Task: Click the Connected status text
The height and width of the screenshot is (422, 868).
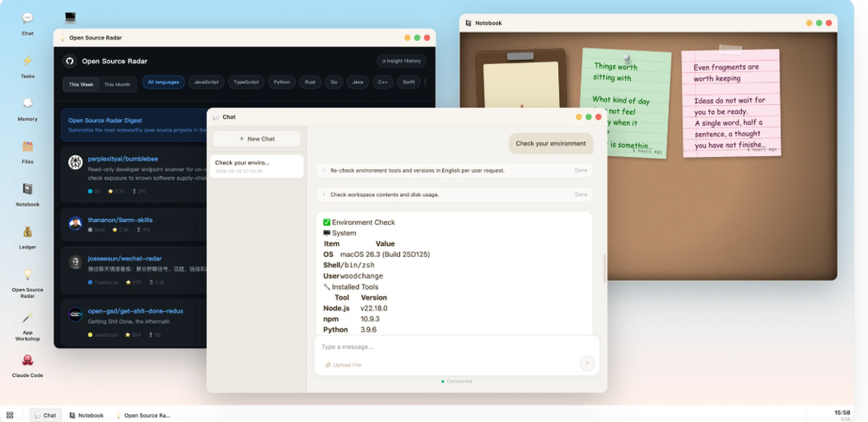Action: (459, 381)
